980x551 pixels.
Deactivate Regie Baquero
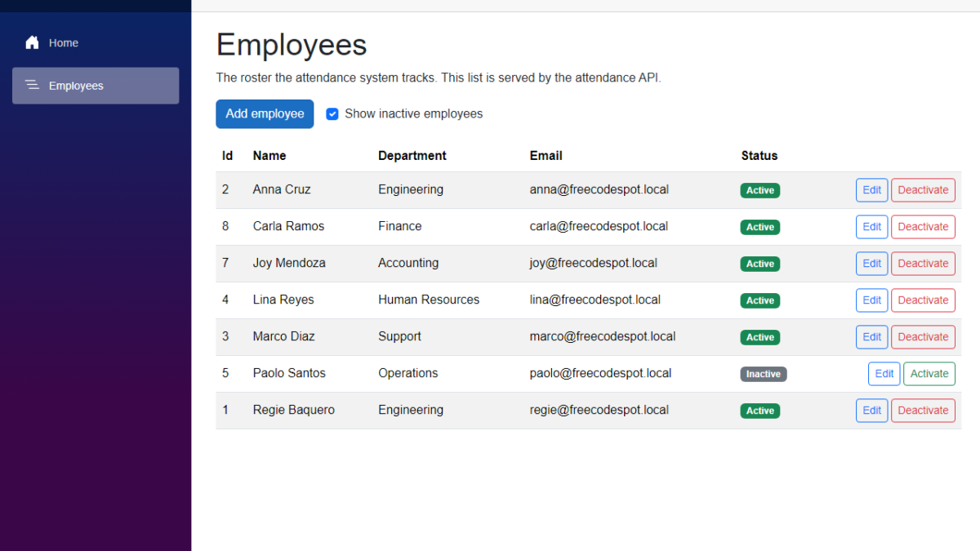click(x=923, y=411)
